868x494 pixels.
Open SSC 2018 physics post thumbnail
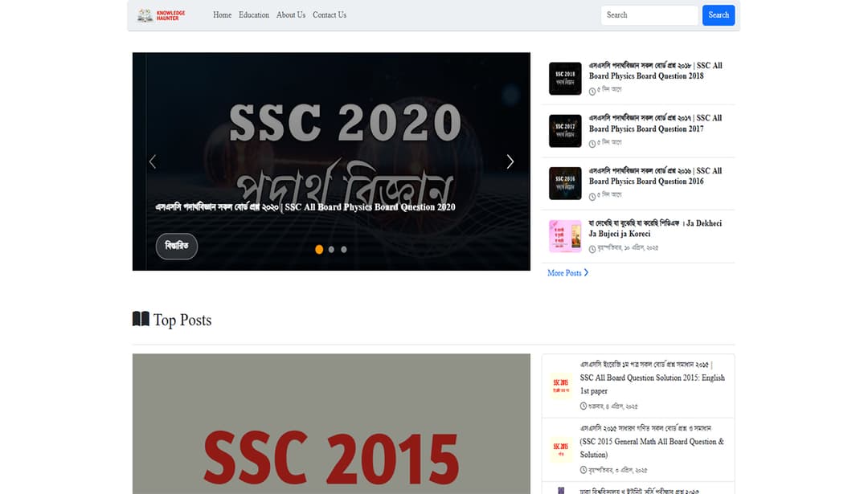click(565, 78)
